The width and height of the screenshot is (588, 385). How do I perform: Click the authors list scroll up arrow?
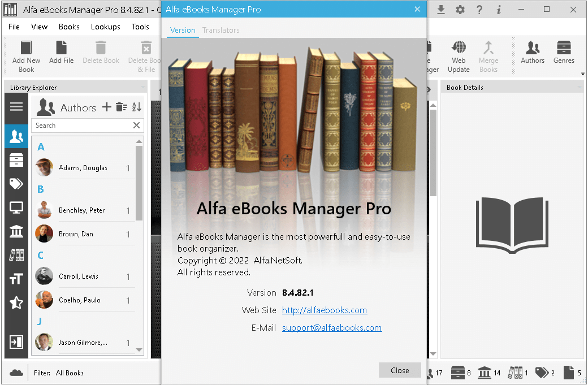point(139,141)
